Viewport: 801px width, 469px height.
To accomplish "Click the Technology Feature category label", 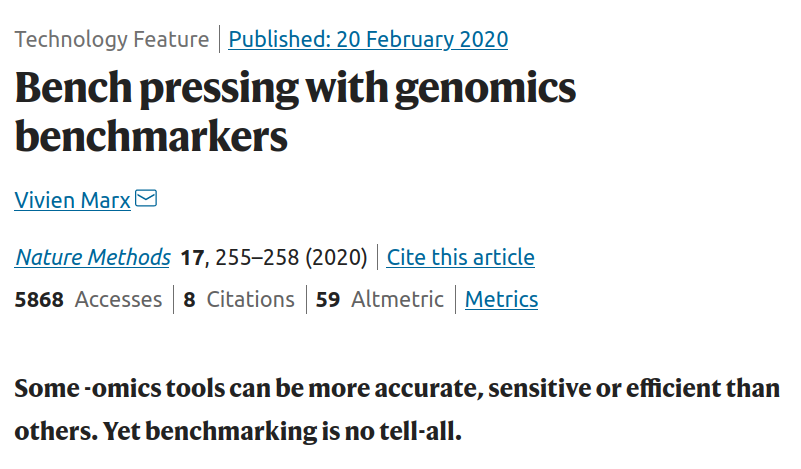I will [111, 40].
